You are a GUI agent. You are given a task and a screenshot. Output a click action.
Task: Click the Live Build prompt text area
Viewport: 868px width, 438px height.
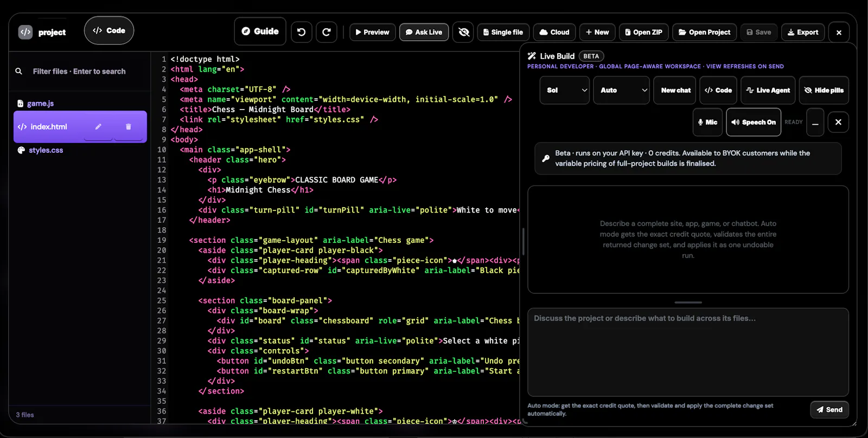click(688, 352)
